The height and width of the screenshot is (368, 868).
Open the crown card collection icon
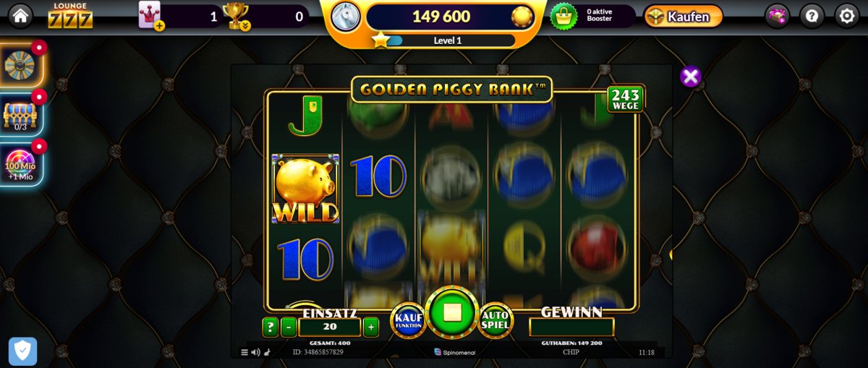pyautogui.click(x=150, y=15)
